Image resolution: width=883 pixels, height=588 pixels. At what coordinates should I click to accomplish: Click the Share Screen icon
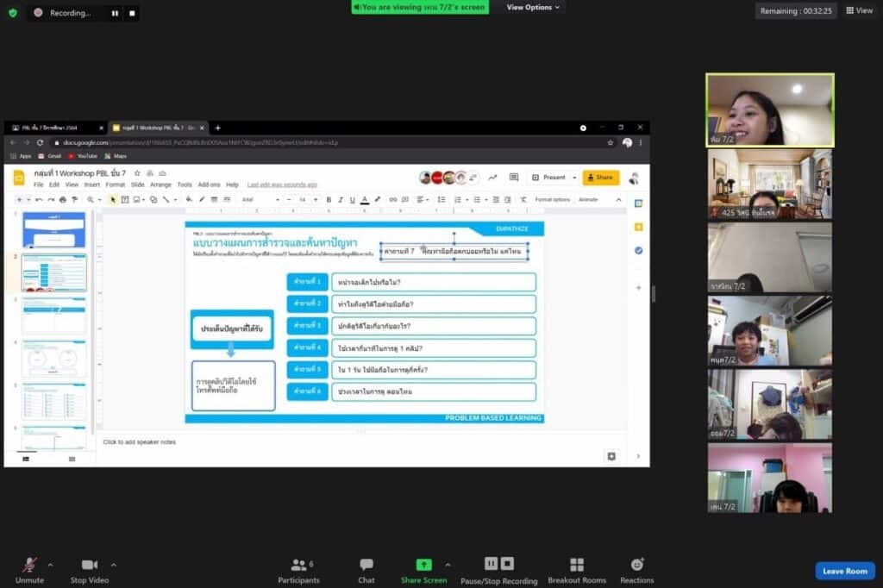(423, 565)
